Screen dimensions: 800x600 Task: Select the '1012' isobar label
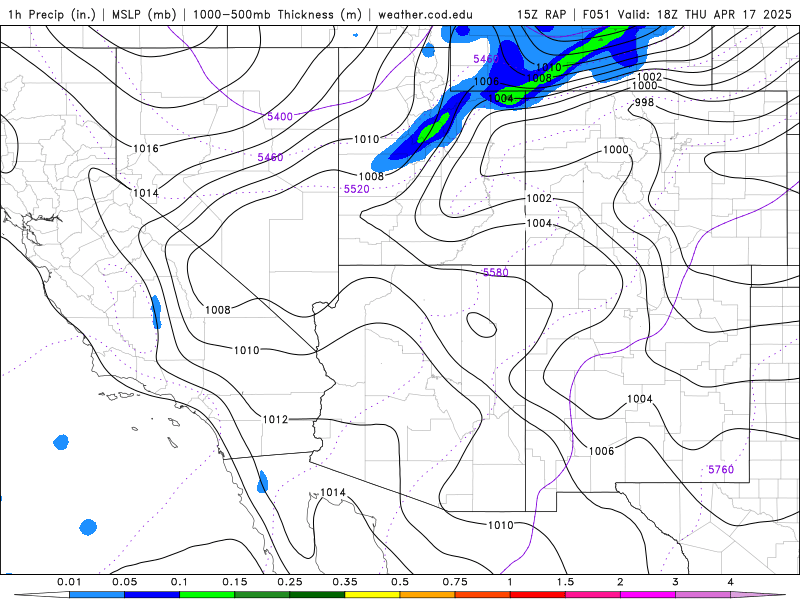(x=276, y=419)
